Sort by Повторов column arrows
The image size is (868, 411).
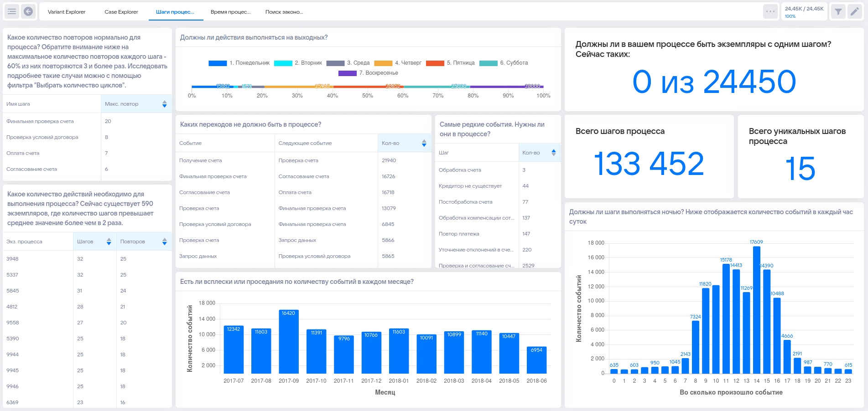pos(165,242)
